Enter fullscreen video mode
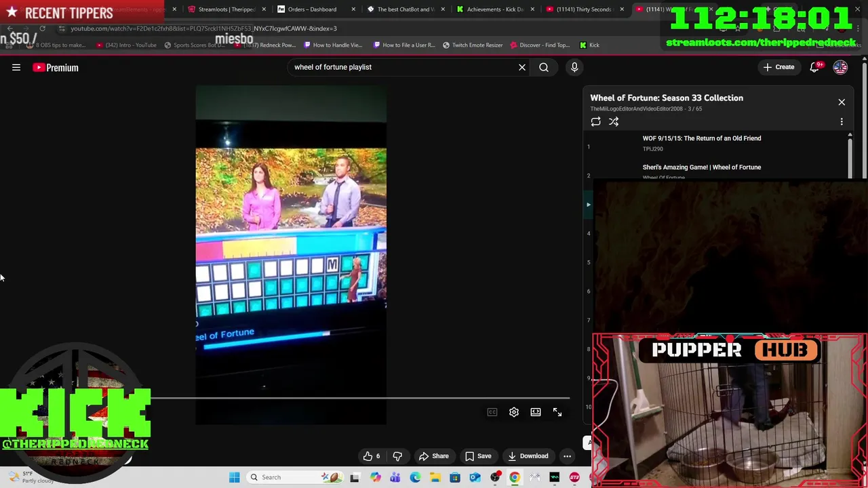The height and width of the screenshot is (488, 868). 557,412
